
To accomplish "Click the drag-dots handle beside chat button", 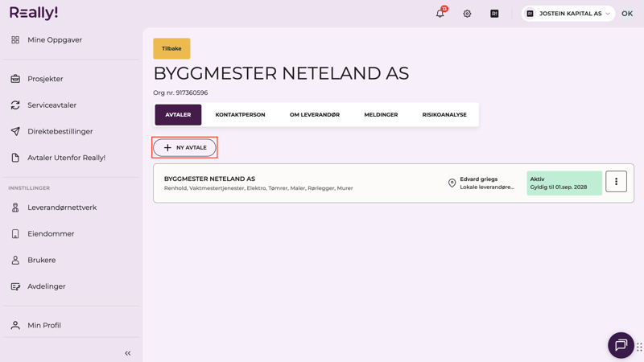I will click(x=639, y=348).
